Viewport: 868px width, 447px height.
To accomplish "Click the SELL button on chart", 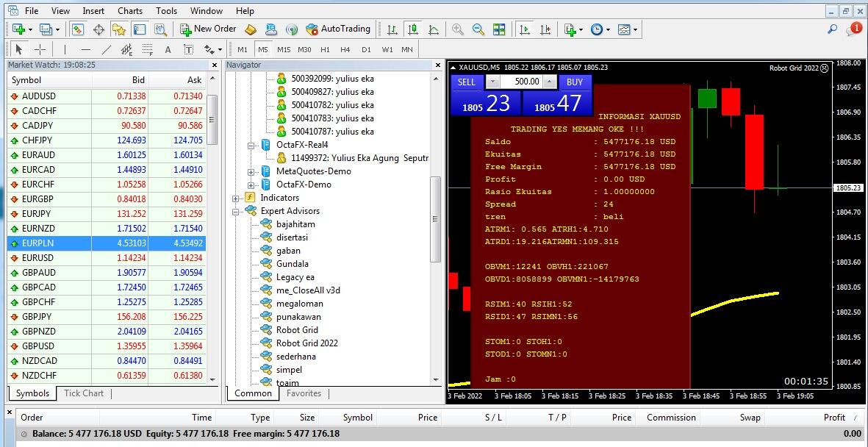I will 467,82.
